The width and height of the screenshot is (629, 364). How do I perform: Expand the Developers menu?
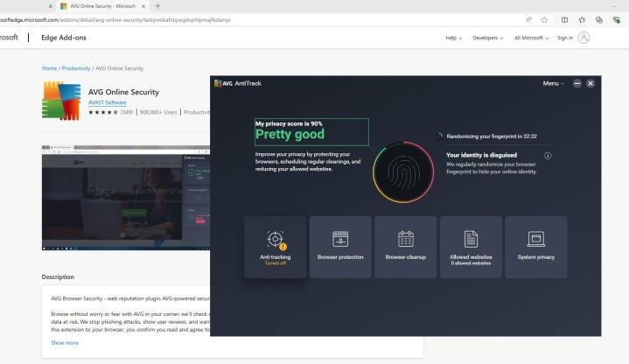coord(488,38)
